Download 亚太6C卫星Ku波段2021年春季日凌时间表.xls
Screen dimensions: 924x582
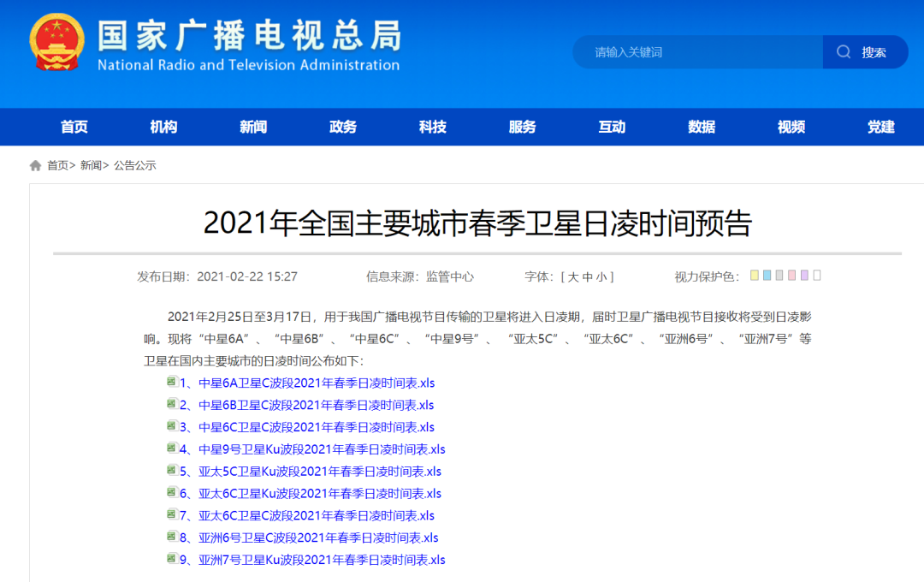(x=311, y=494)
